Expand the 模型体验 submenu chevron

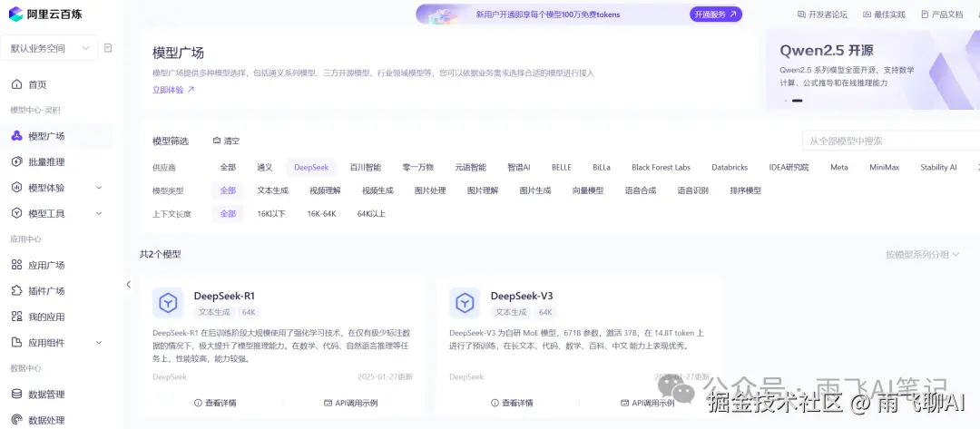tap(99, 188)
